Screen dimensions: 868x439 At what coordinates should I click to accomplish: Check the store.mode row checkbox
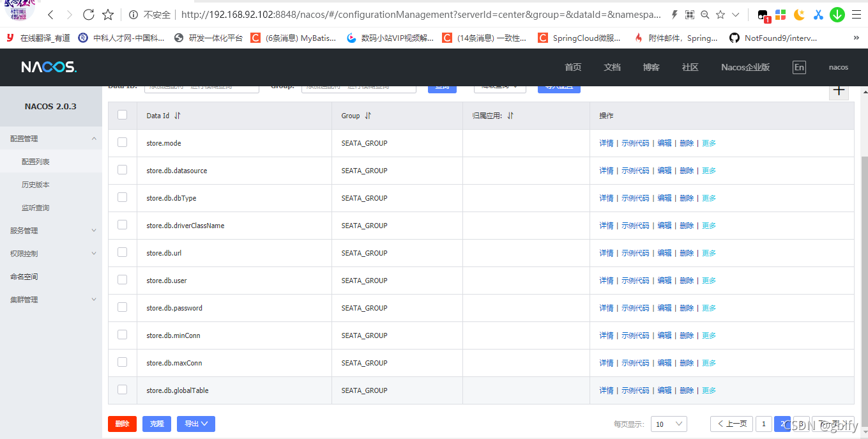[123, 142]
